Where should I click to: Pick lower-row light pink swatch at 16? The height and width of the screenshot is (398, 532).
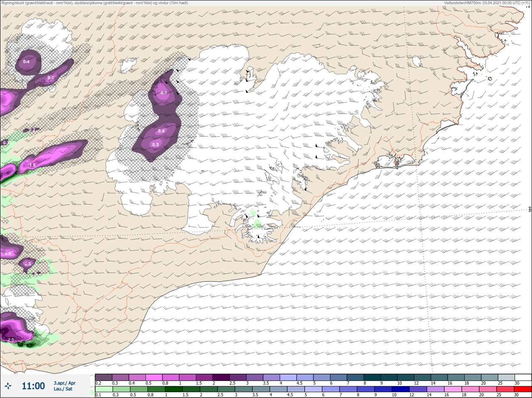(x=453, y=389)
